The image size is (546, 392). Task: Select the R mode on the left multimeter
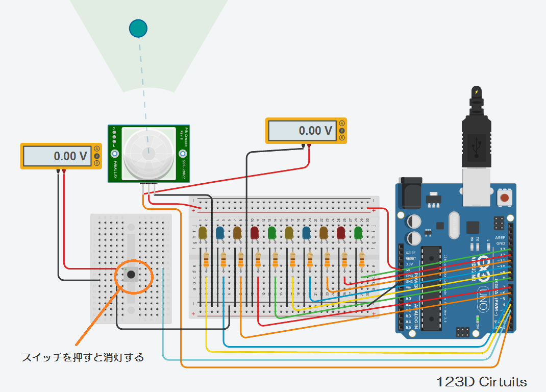pyautogui.click(x=97, y=163)
